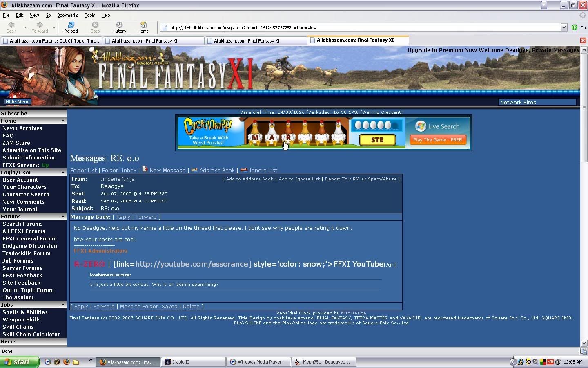Click the page scrollbar up arrow
The width and height of the screenshot is (588, 368).
(584, 49)
